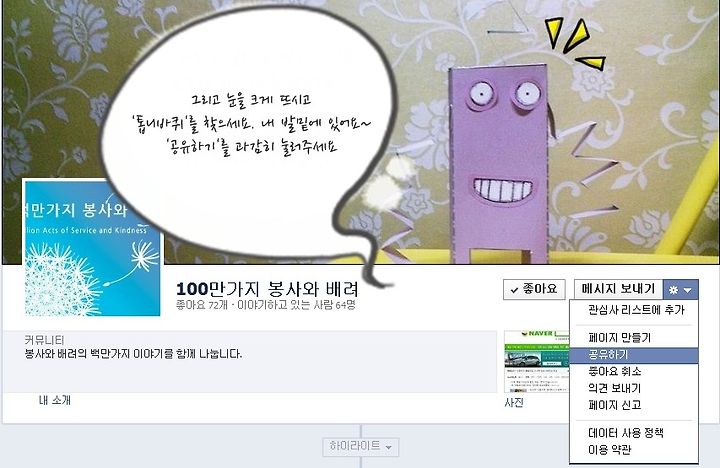Open the NAVER screenshot photo thumbnail
Viewport: 720px width, 468px height.
click(x=536, y=361)
